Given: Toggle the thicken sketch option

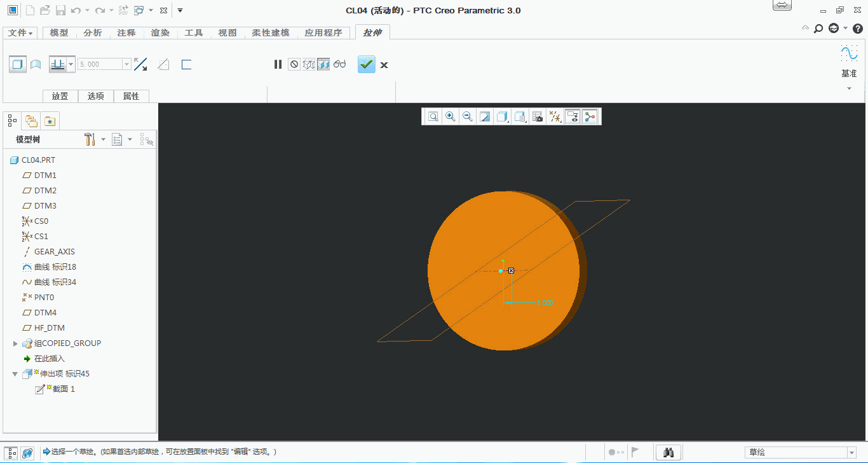Looking at the screenshot, I should (186, 64).
